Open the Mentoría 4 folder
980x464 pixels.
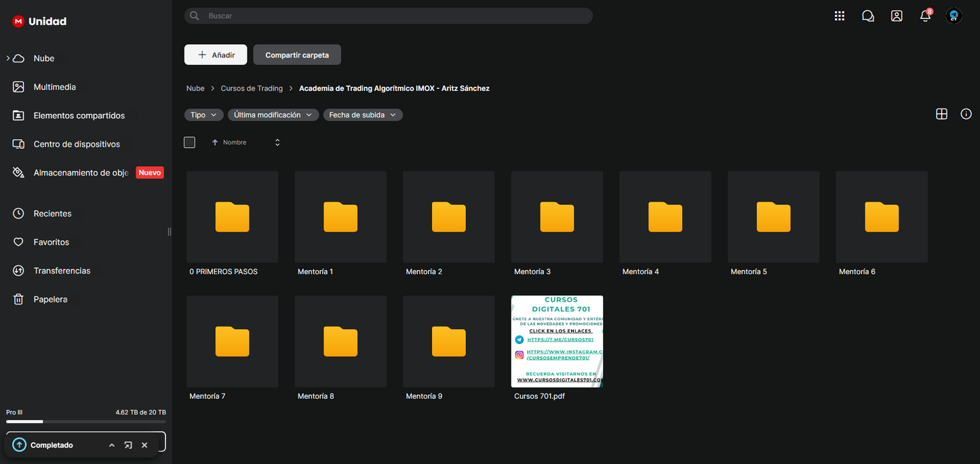coord(665,217)
